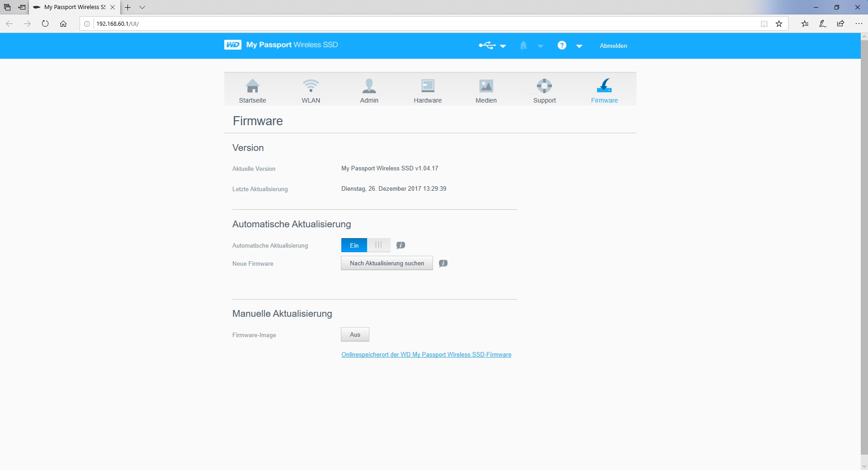868x470 pixels.
Task: Click the version text v1.04.17
Action: [x=427, y=169]
